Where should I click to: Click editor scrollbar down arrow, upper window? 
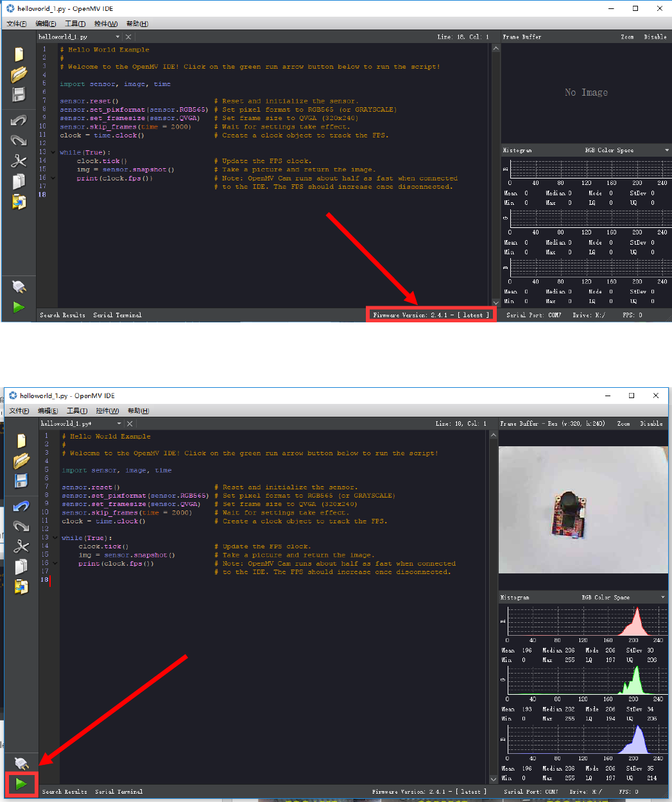(x=495, y=302)
